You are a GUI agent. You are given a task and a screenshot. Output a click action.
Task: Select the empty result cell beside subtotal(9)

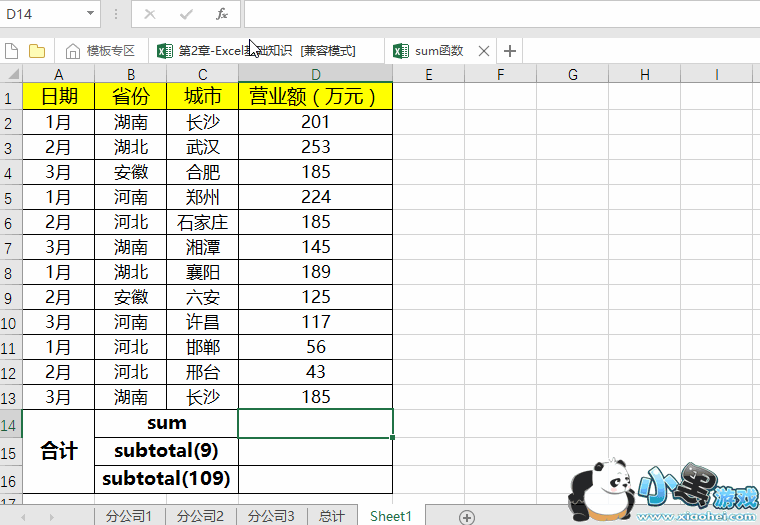(x=316, y=451)
